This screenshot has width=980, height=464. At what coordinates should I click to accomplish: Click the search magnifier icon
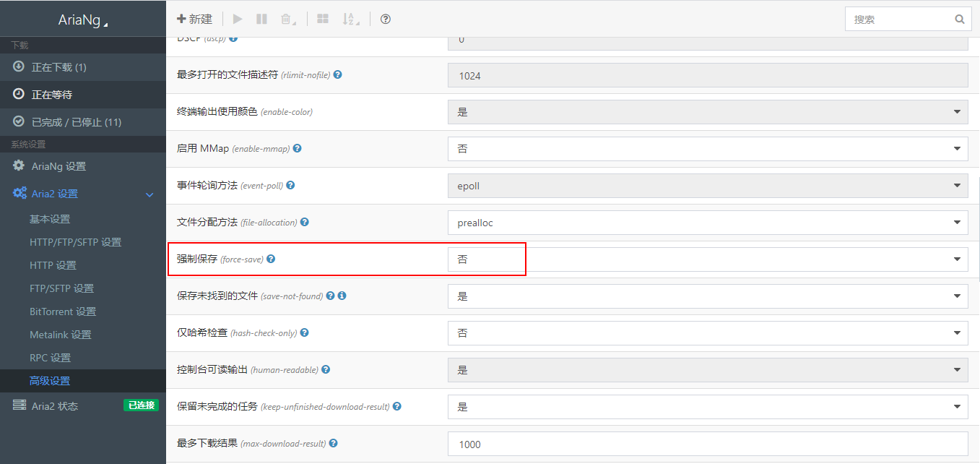click(x=960, y=20)
